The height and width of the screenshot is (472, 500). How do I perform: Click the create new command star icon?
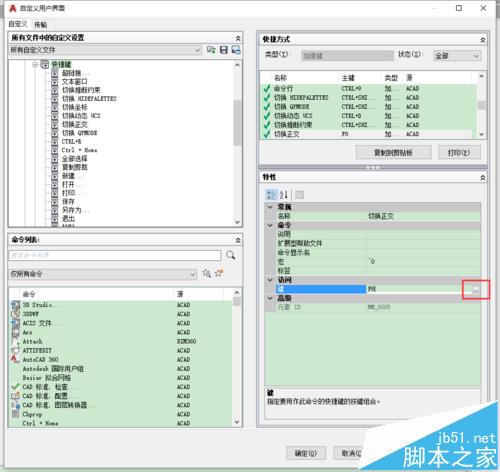click(x=219, y=273)
